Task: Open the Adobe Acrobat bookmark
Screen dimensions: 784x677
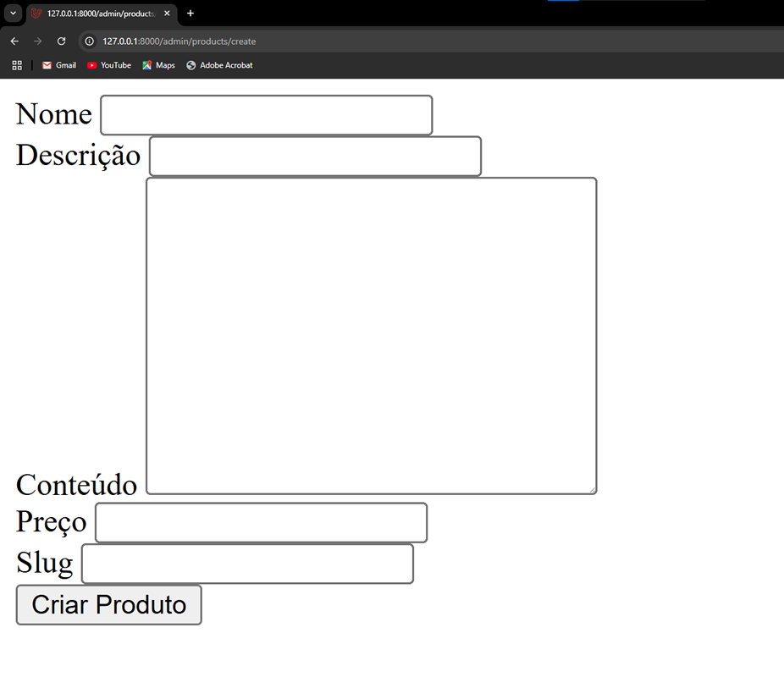Action: [x=219, y=65]
